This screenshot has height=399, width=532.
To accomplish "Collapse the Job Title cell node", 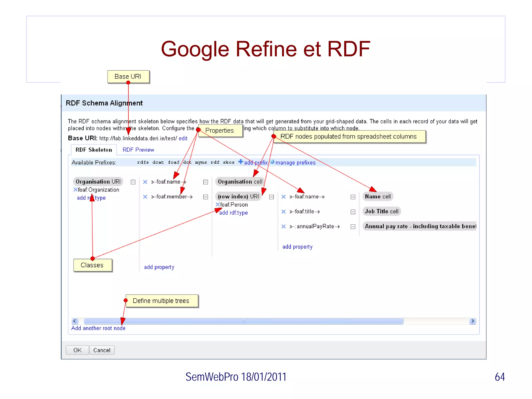I will 353,212.
